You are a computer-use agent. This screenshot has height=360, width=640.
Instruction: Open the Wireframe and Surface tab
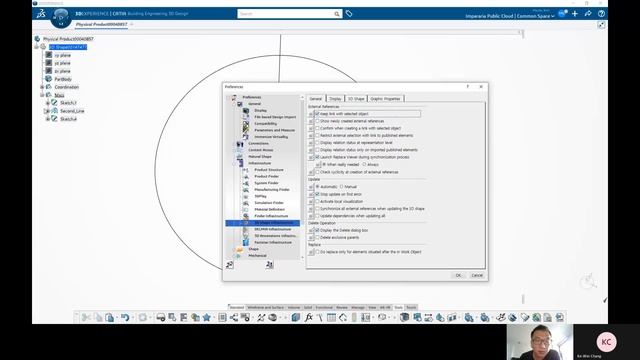(266, 307)
